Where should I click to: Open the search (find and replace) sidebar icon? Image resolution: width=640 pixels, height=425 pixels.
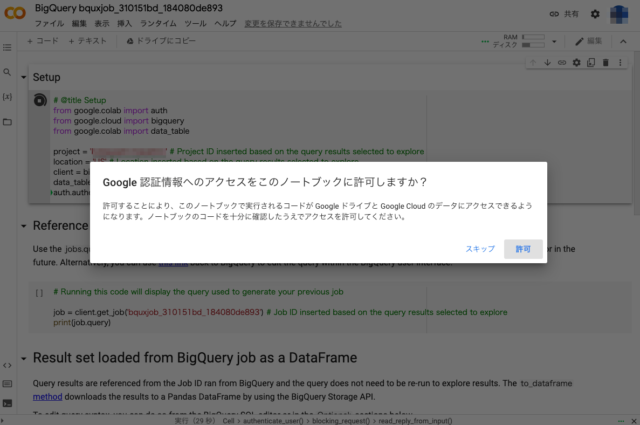point(7,72)
